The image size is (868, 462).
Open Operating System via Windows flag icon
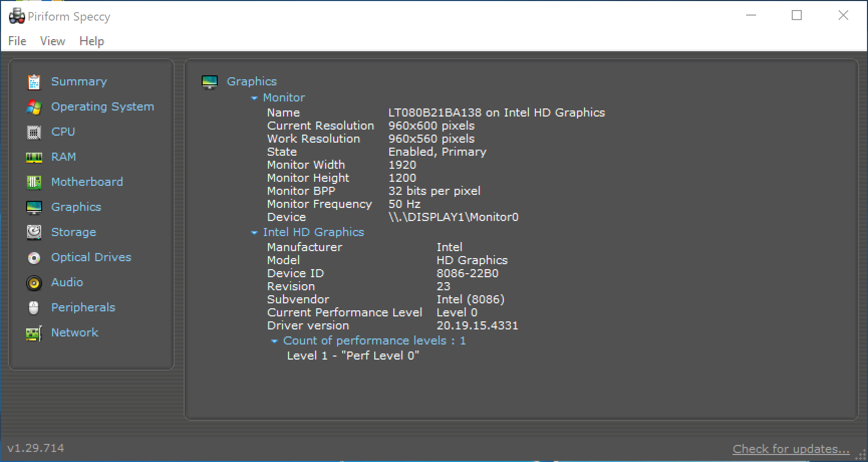coord(34,107)
